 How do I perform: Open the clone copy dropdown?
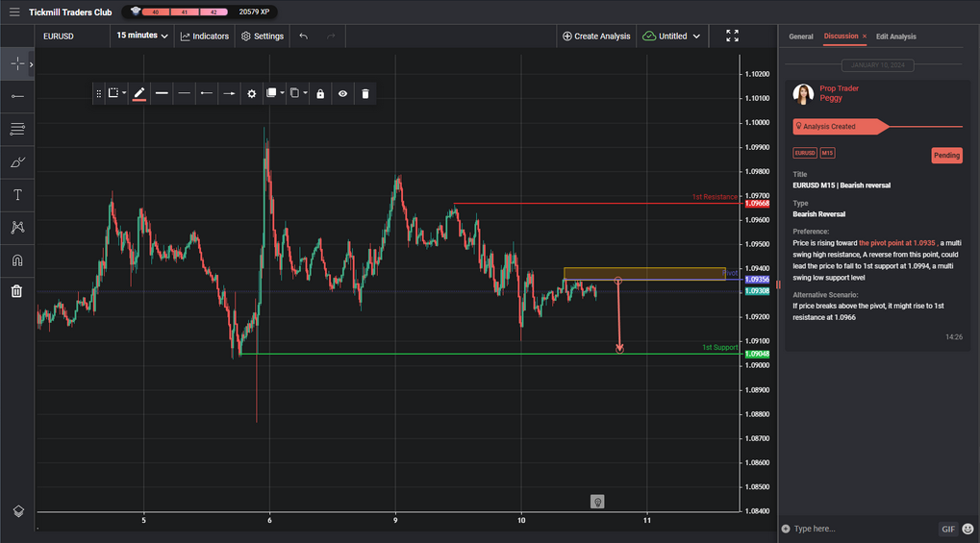(298, 93)
